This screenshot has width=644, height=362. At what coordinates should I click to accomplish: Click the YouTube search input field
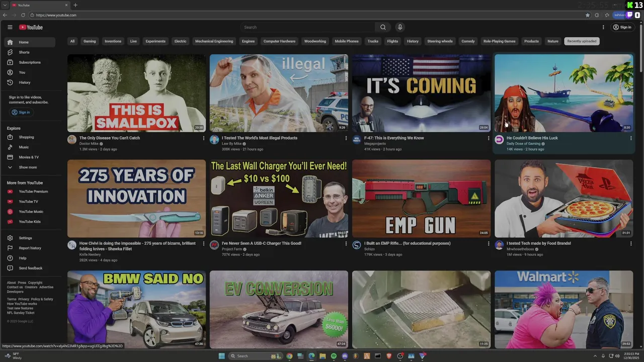coord(307,27)
